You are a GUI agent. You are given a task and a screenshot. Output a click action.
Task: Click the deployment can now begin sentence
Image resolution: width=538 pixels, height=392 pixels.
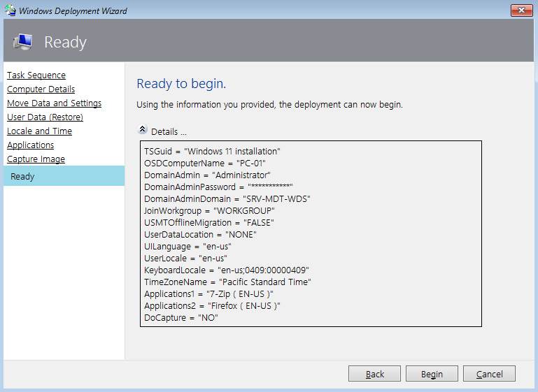(269, 105)
